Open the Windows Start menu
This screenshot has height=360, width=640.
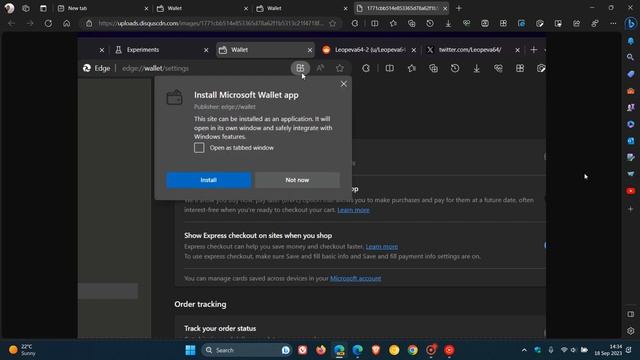pyautogui.click(x=190, y=350)
